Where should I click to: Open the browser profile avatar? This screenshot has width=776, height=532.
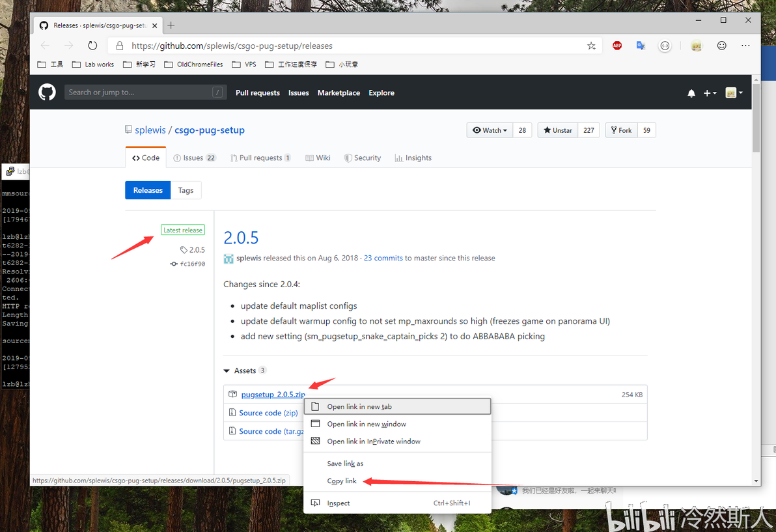[x=697, y=46]
